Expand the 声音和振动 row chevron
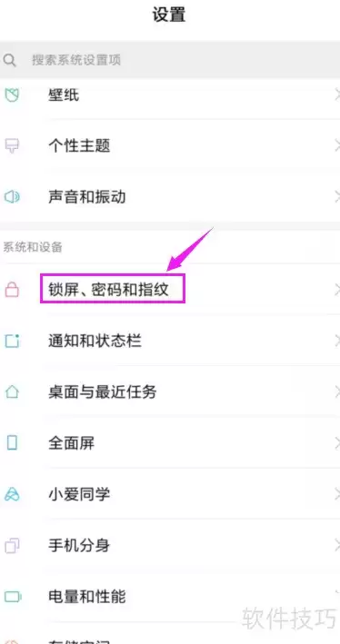Screen dimensions: 340x644 (x=336, y=197)
